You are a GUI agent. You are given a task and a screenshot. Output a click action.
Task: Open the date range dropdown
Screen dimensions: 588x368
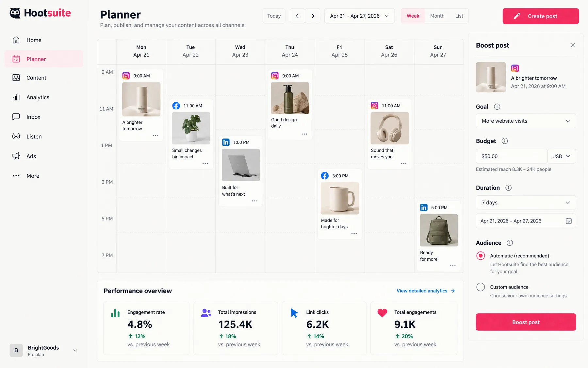(x=359, y=16)
